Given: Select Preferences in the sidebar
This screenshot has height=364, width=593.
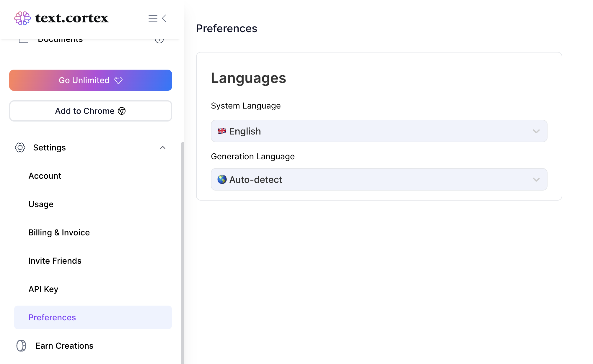Looking at the screenshot, I should 93,317.
